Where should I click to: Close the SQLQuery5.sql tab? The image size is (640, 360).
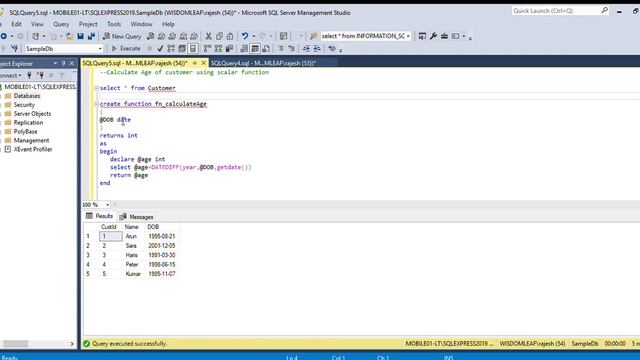pos(204,63)
